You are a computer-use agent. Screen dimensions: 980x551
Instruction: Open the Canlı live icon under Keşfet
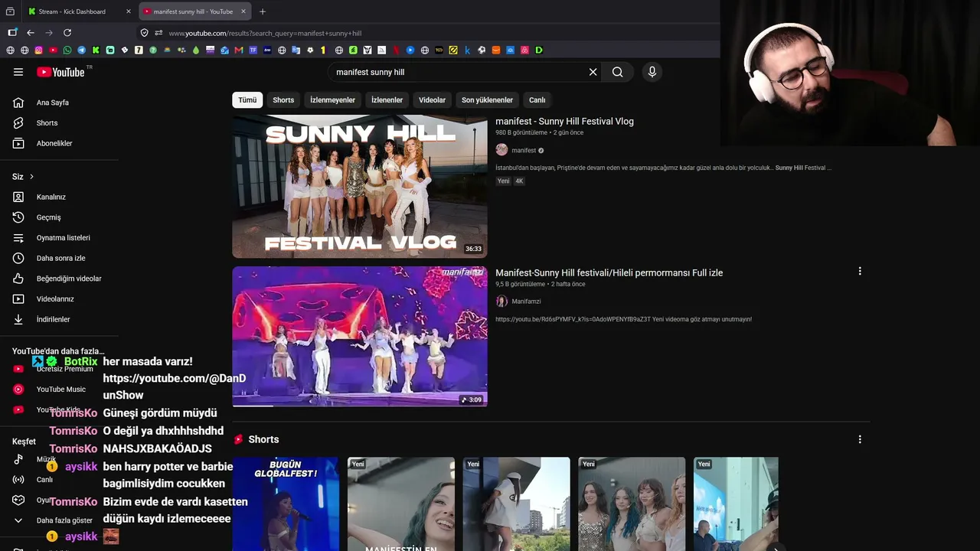pos(18,480)
